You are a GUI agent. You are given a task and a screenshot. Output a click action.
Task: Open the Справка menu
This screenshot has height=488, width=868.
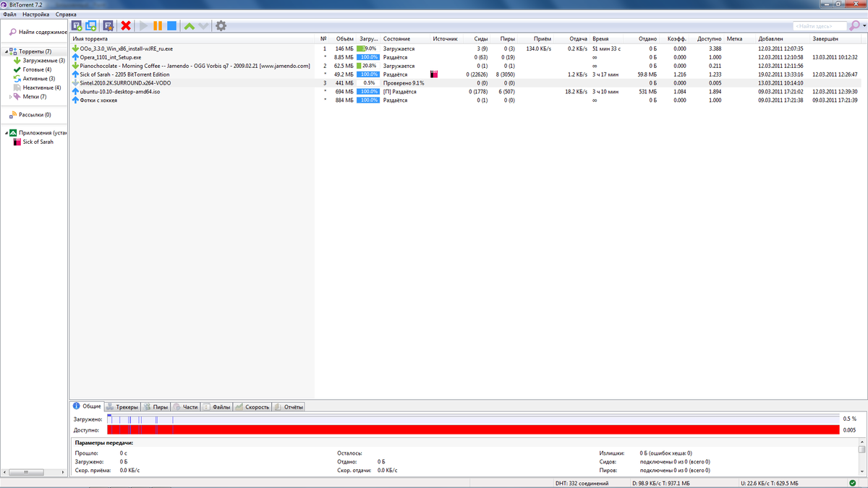tap(66, 14)
